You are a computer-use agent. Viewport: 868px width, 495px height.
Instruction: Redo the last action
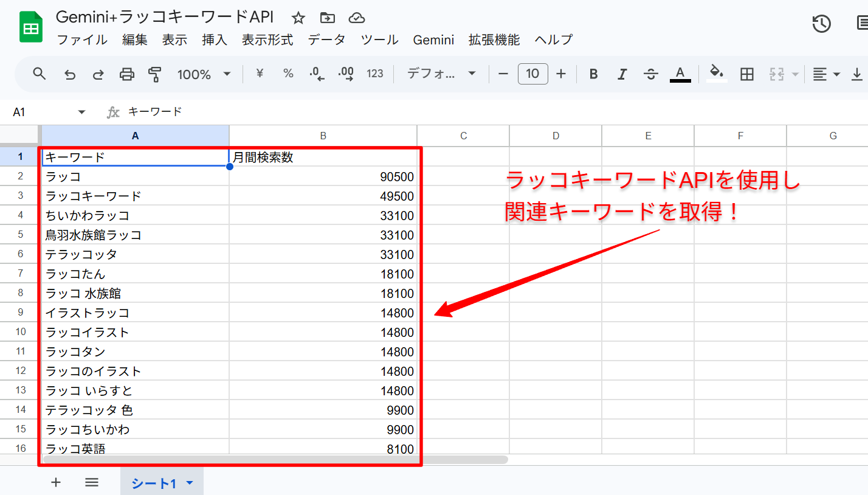click(98, 74)
